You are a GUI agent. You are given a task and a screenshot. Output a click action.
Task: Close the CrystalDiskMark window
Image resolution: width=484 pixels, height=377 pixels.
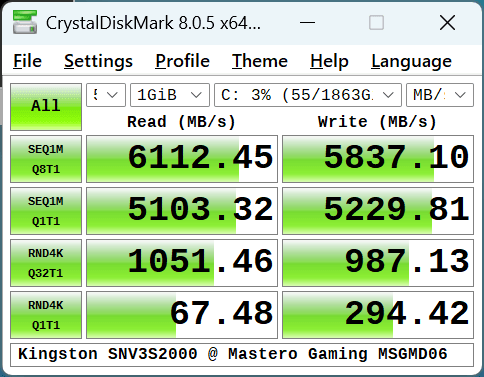[x=447, y=23]
